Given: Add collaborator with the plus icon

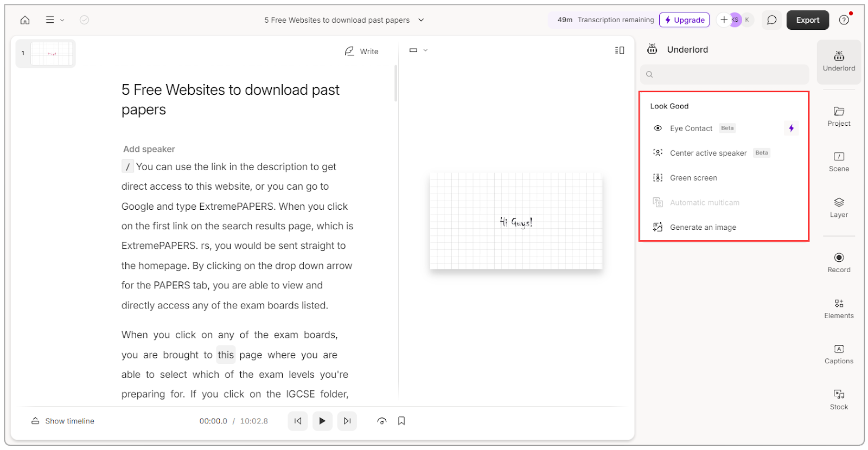Looking at the screenshot, I should (724, 20).
